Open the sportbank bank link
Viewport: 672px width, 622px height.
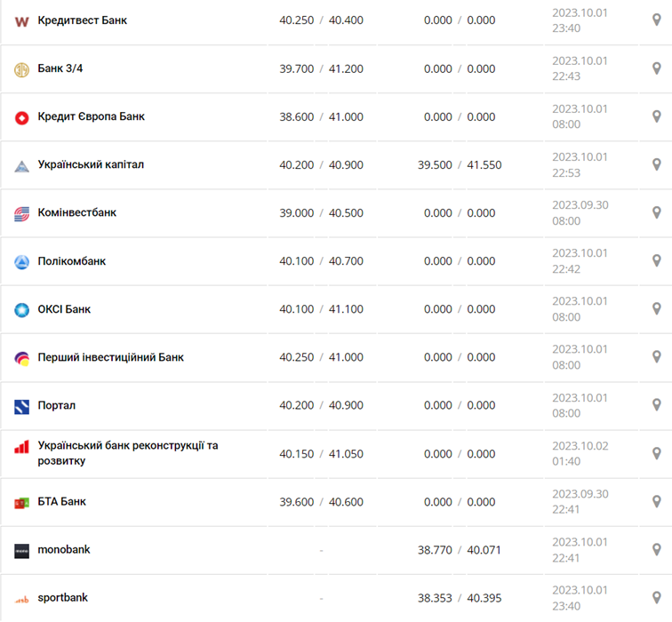click(x=62, y=597)
